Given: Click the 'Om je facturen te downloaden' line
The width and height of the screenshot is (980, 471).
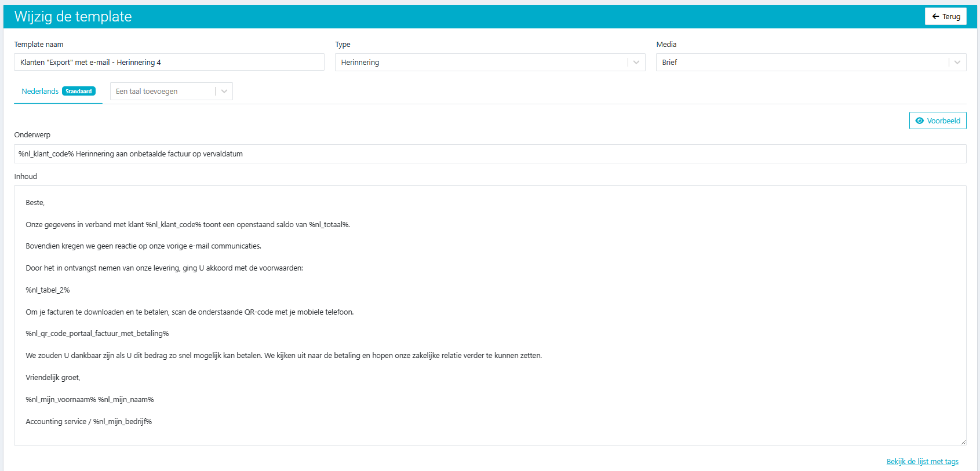Looking at the screenshot, I should (x=190, y=312).
